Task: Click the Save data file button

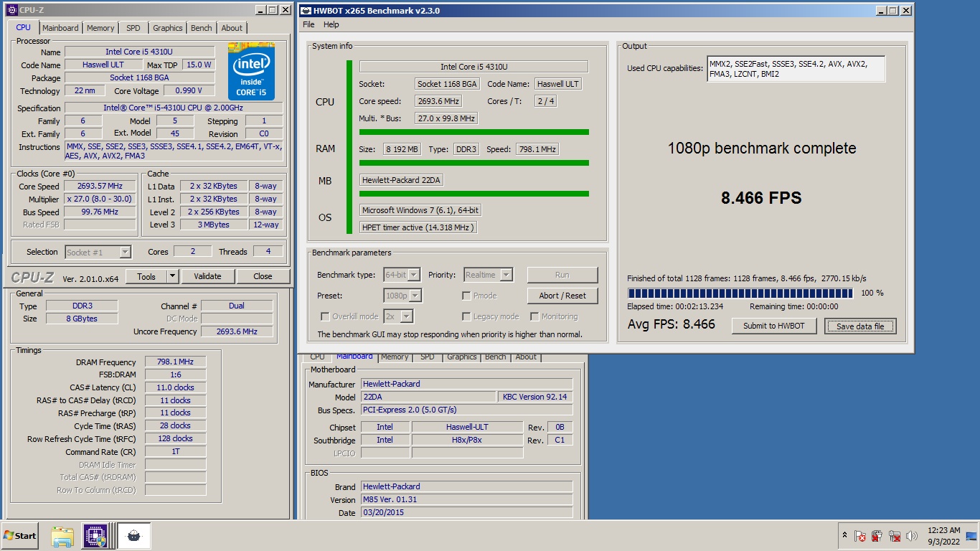Action: tap(861, 326)
